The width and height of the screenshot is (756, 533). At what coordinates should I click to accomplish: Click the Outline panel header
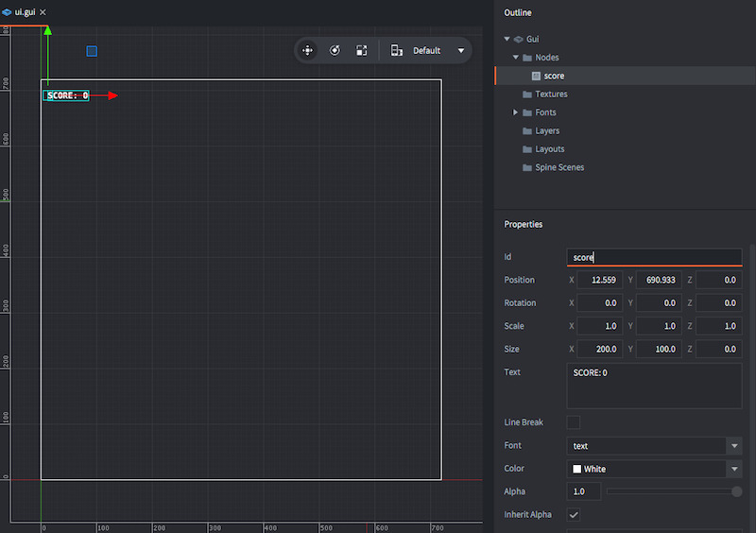pyautogui.click(x=518, y=12)
